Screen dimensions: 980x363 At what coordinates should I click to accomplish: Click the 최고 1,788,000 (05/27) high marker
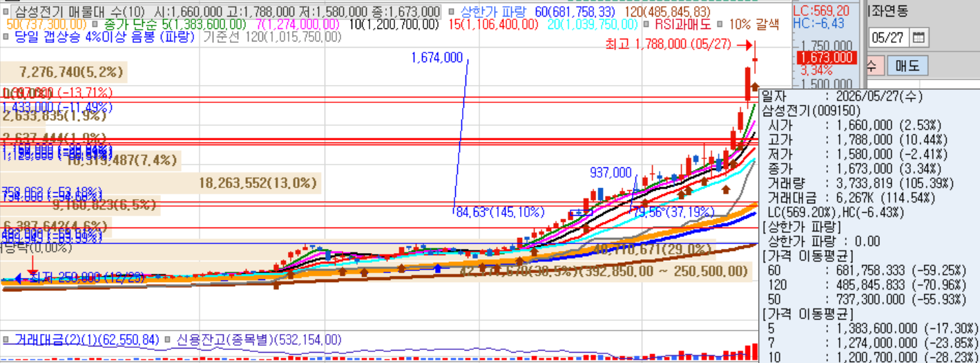pos(668,44)
